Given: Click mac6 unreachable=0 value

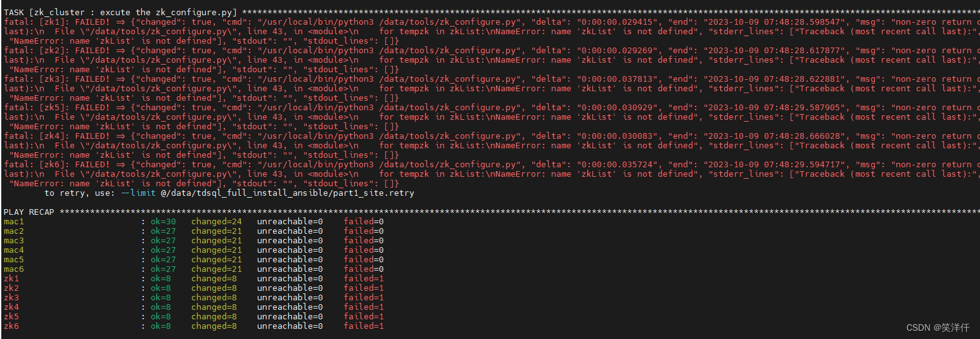Looking at the screenshot, I should pyautogui.click(x=290, y=269).
